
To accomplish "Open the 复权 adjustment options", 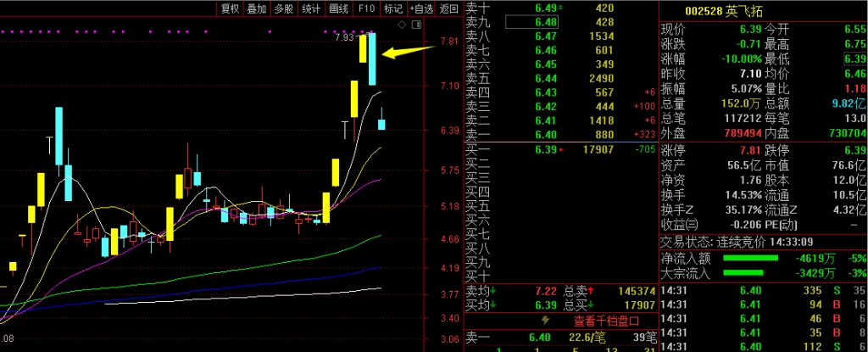I will click(230, 8).
